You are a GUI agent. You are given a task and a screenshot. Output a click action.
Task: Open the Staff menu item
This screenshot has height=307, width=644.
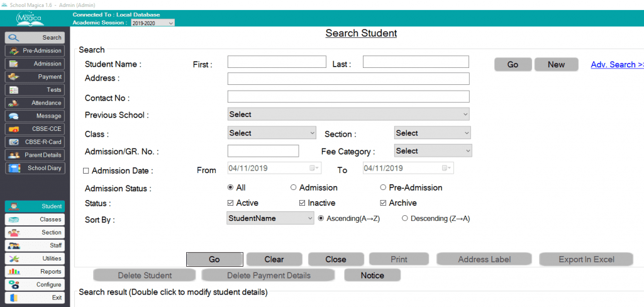[x=35, y=245]
